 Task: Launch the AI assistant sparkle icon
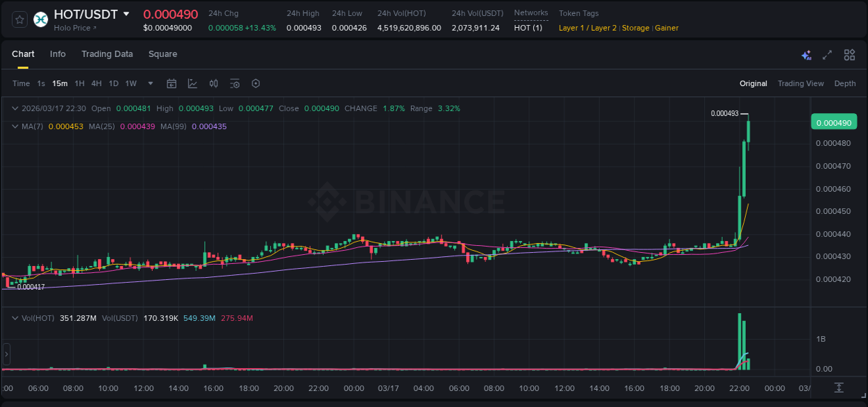(x=806, y=54)
